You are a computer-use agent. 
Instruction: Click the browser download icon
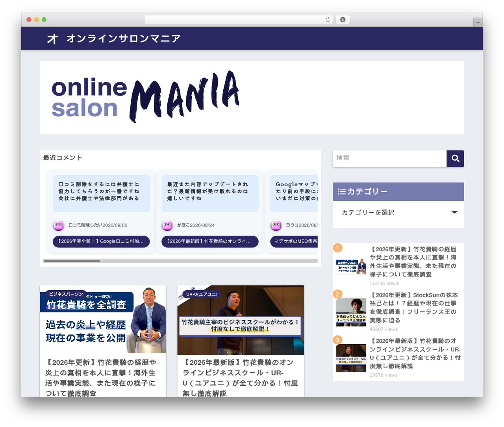[x=343, y=20]
